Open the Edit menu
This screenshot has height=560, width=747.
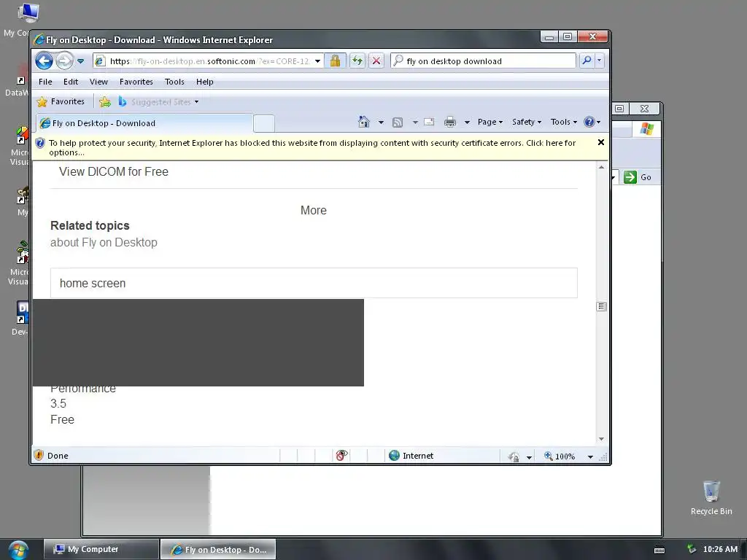click(71, 82)
